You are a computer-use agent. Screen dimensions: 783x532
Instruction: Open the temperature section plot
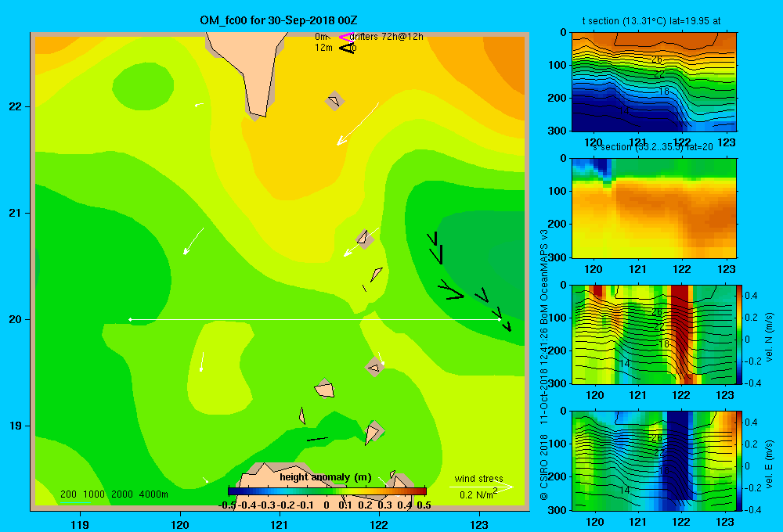(654, 82)
